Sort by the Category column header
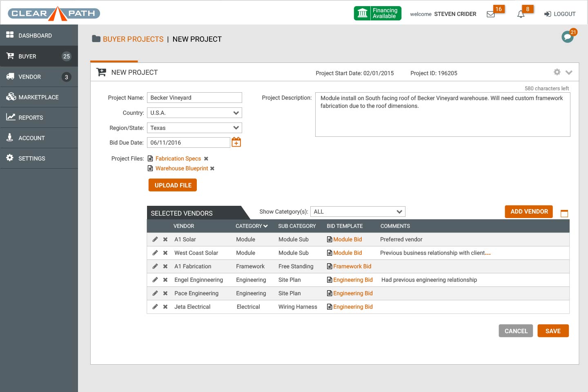 point(252,226)
